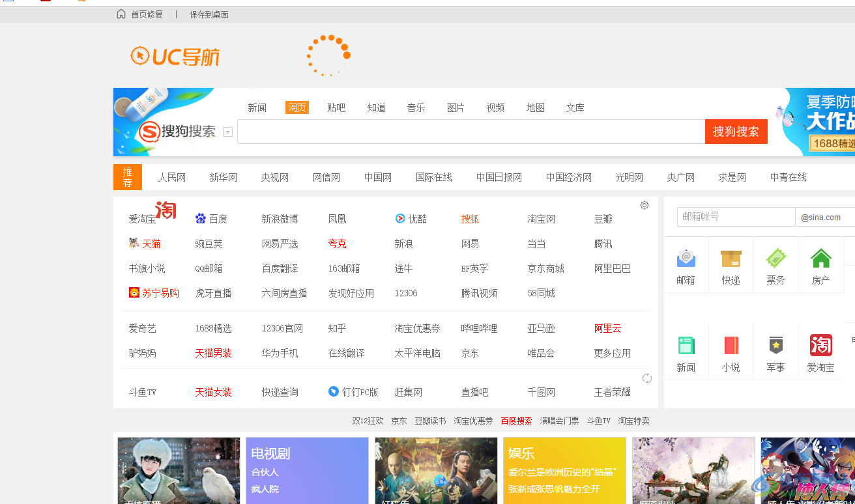Select the 贴吧 search tab
The height and width of the screenshot is (504, 855).
point(336,108)
